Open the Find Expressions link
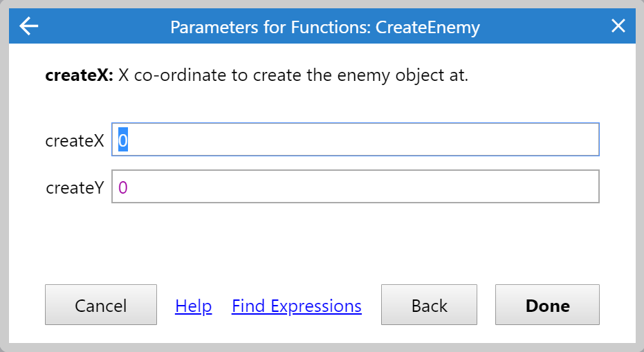 tap(296, 306)
